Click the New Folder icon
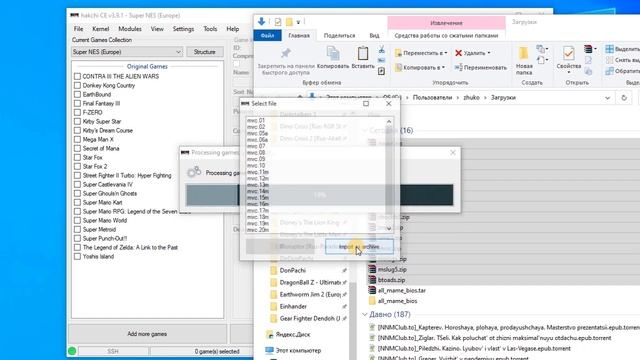This screenshot has height=360, width=640. (x=524, y=53)
